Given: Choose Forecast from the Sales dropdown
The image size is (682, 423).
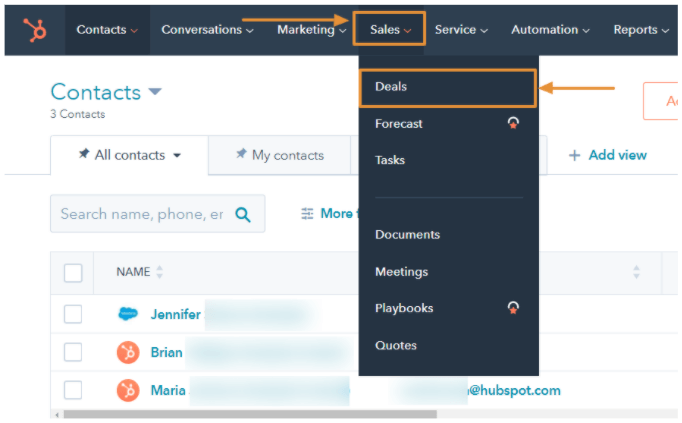Looking at the screenshot, I should [398, 124].
